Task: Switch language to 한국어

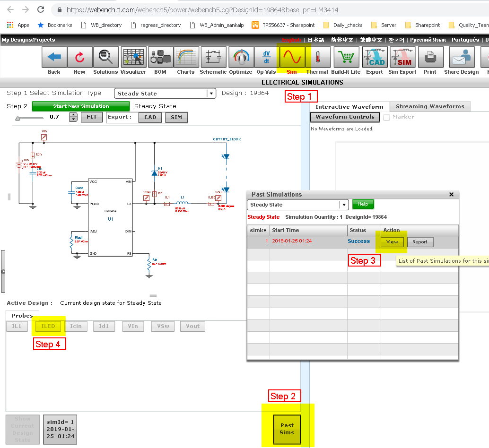Action: (396, 40)
